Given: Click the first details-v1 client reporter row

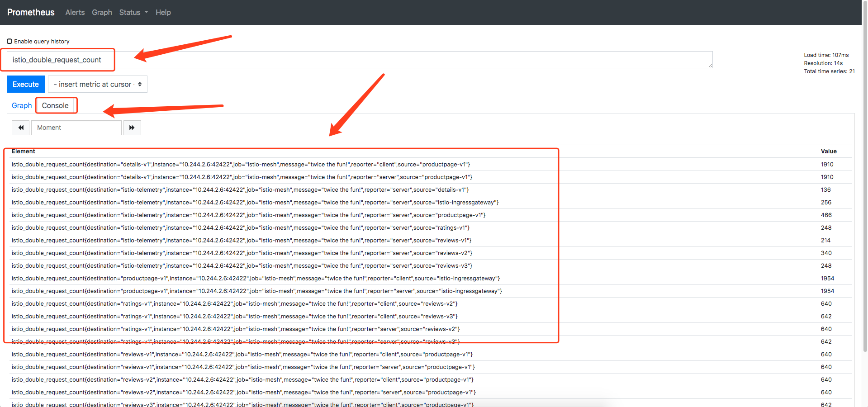Looking at the screenshot, I should 241,165.
